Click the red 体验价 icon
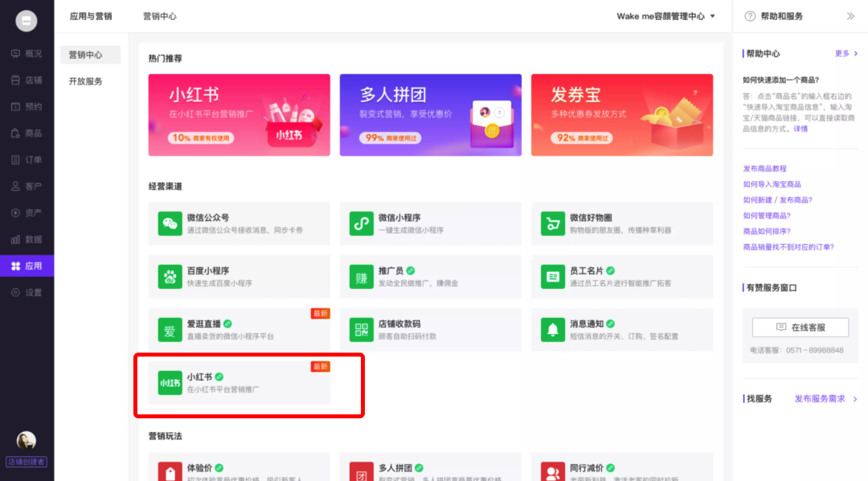This screenshot has width=868, height=481. click(x=170, y=471)
